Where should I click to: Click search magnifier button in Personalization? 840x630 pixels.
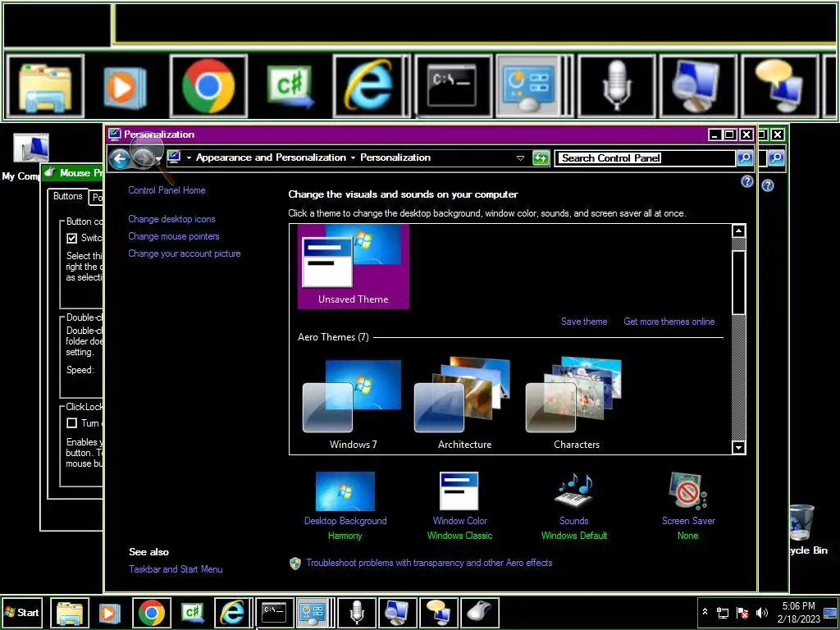(745, 158)
